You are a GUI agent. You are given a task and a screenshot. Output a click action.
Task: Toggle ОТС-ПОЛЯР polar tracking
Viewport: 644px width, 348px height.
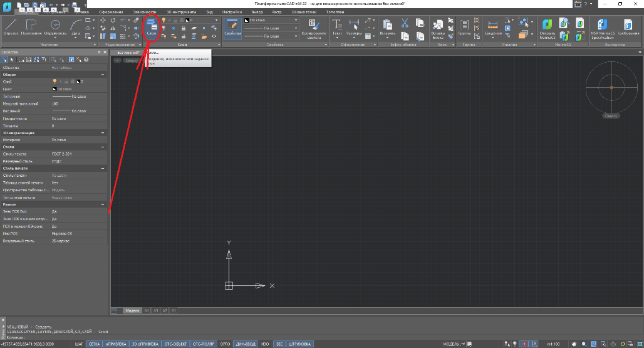(x=204, y=344)
